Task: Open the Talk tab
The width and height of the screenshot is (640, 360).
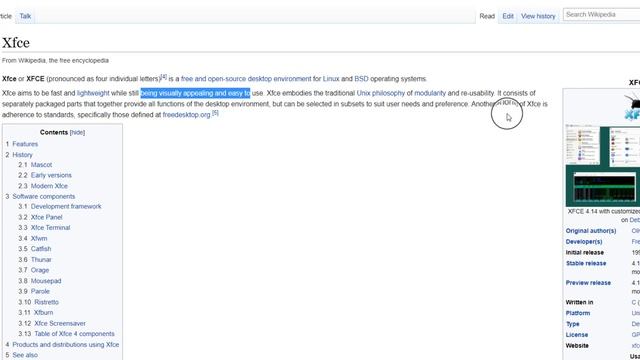Action: click(x=25, y=16)
